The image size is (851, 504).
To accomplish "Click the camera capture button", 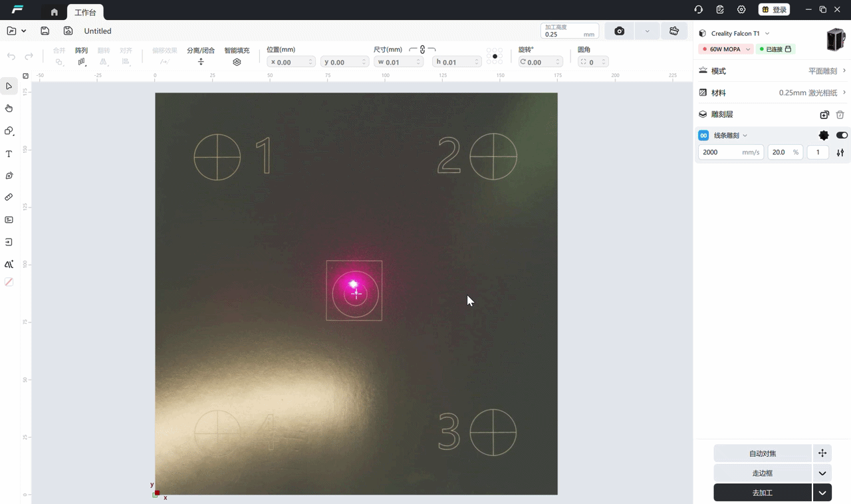I will (620, 31).
